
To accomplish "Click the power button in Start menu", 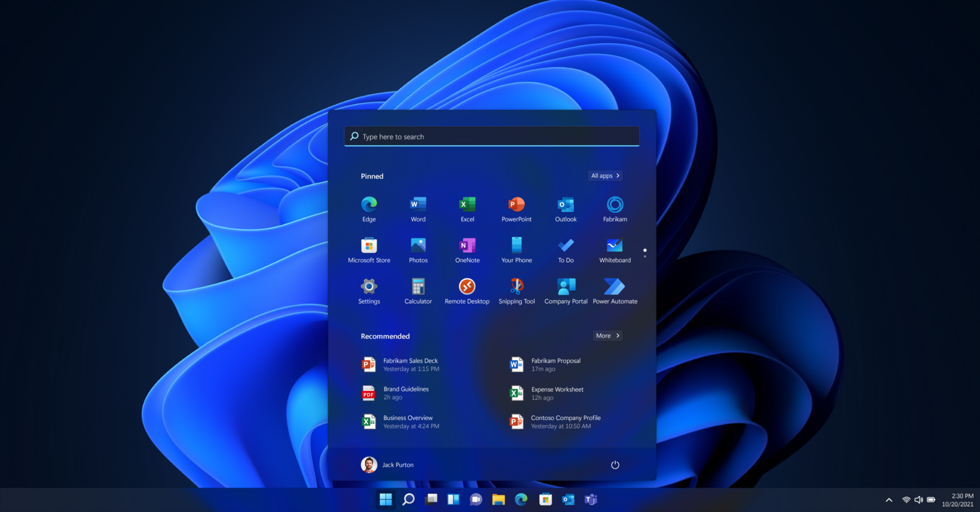I will (x=615, y=465).
